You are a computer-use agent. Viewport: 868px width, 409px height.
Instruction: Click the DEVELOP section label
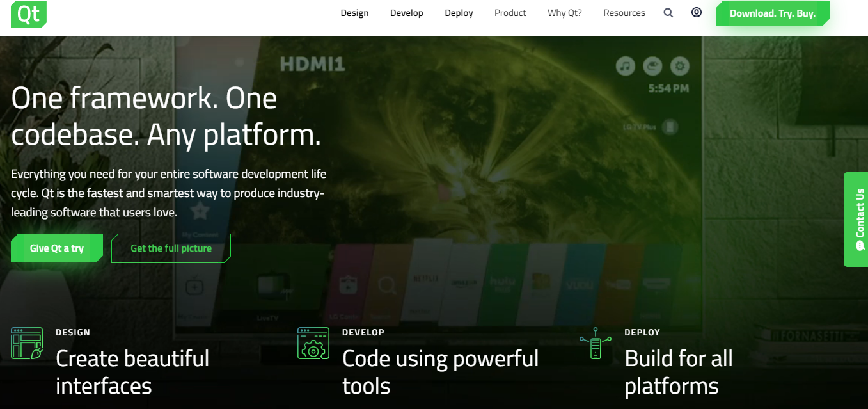point(363,332)
